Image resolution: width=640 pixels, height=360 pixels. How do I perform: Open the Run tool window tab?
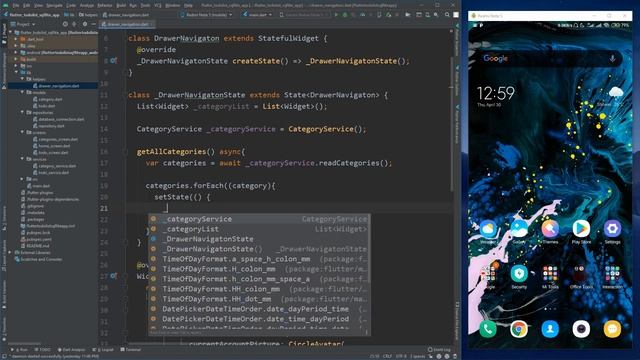click(x=19, y=349)
